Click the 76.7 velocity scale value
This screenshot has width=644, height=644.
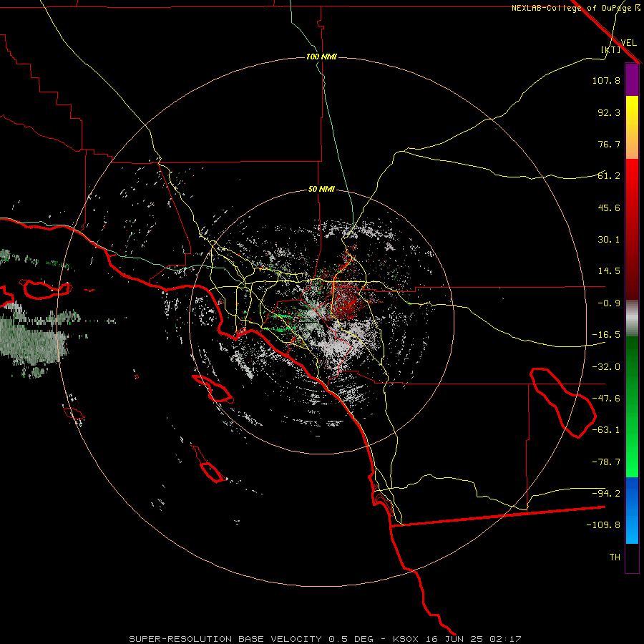[x=609, y=144]
